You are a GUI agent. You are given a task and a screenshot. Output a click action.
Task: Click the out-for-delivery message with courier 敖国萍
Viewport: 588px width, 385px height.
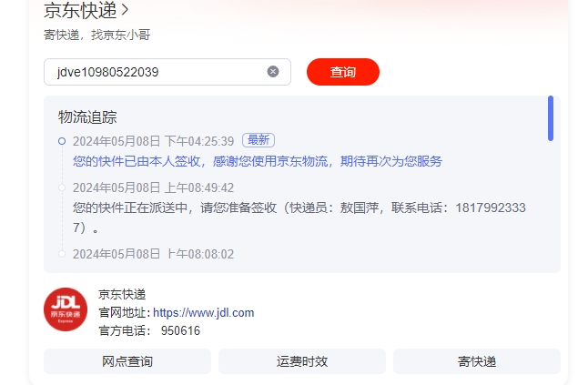click(299, 218)
